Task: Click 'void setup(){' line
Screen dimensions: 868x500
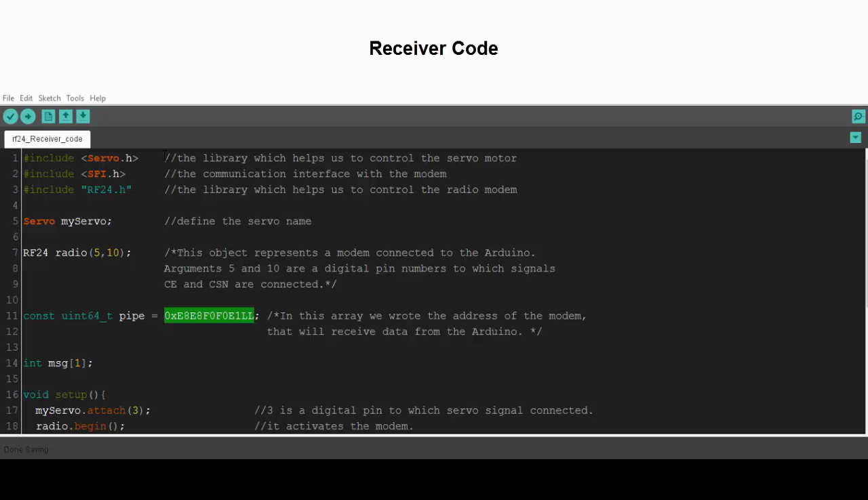Action: 64,395
